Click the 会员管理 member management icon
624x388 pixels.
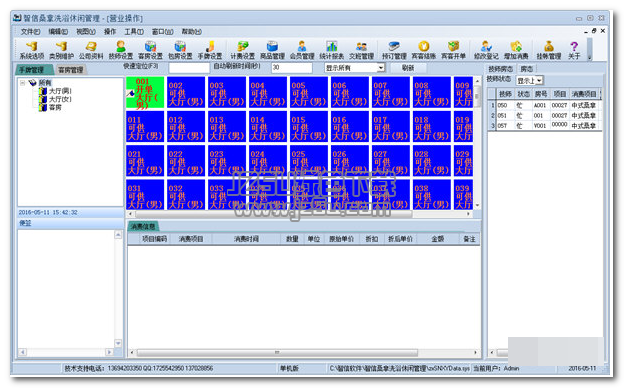[302, 50]
